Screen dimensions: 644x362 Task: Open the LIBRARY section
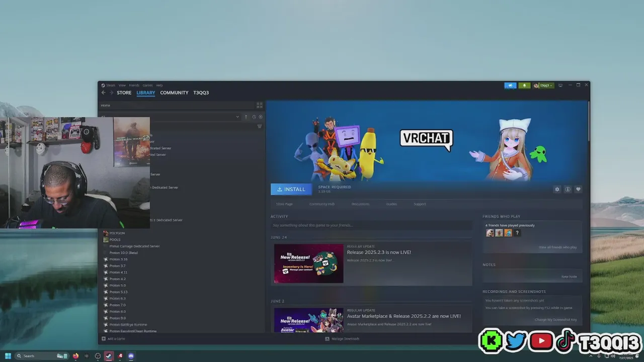[146, 93]
